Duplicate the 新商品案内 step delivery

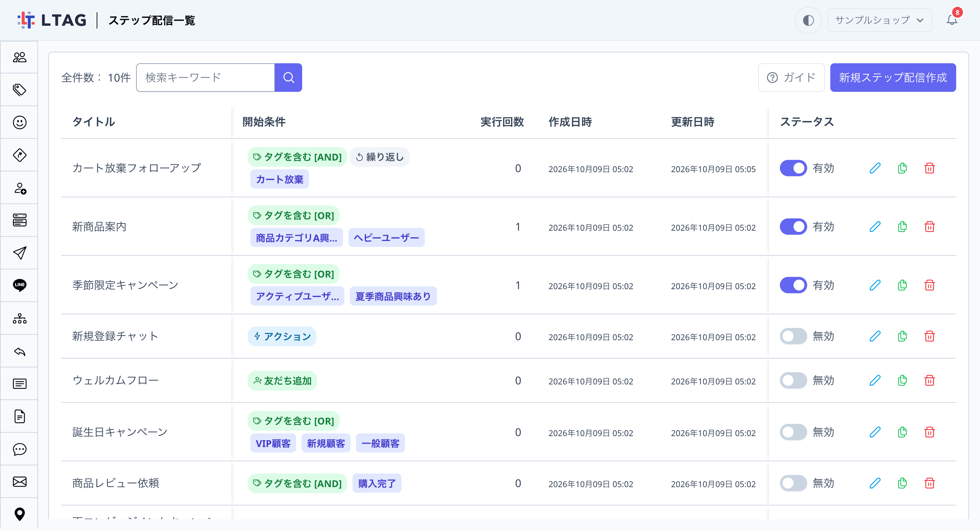[902, 227]
